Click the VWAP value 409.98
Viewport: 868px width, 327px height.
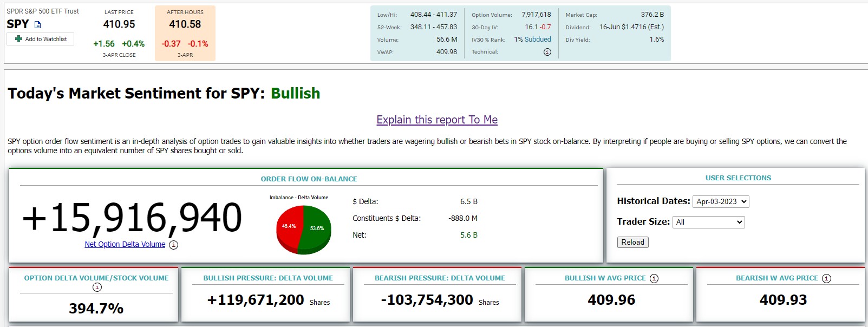point(447,52)
